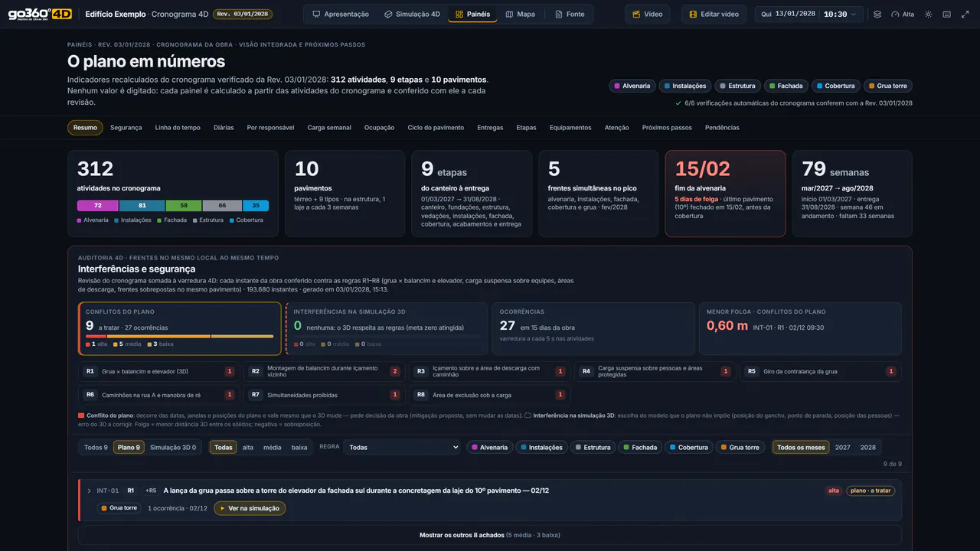This screenshot has width=980, height=551.
Task: Open the Regra dropdown showing Todas
Action: [402, 448]
